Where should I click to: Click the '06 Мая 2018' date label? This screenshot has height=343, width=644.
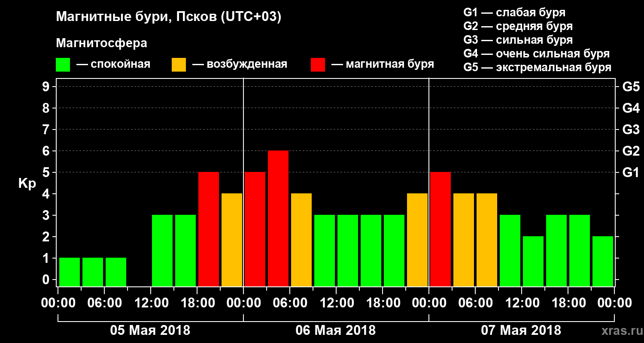click(x=336, y=331)
